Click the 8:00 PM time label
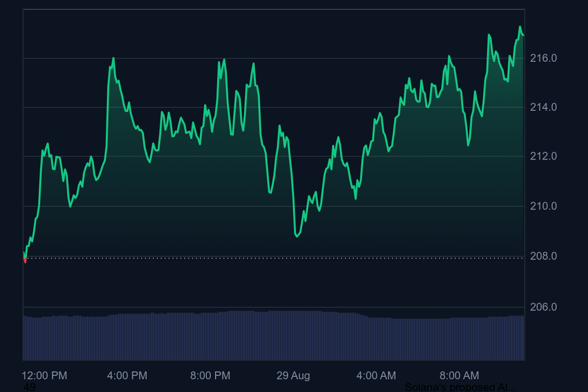Image resolution: width=588 pixels, height=392 pixels. click(210, 376)
